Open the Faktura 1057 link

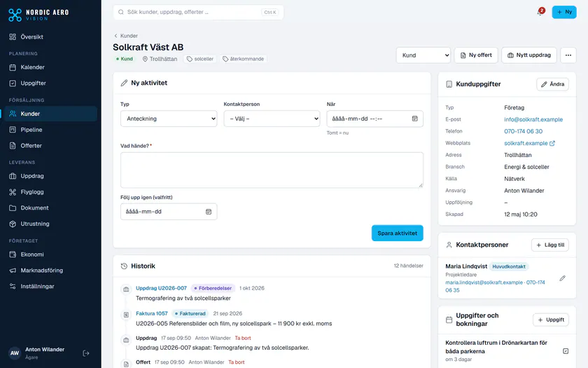pyautogui.click(x=151, y=313)
